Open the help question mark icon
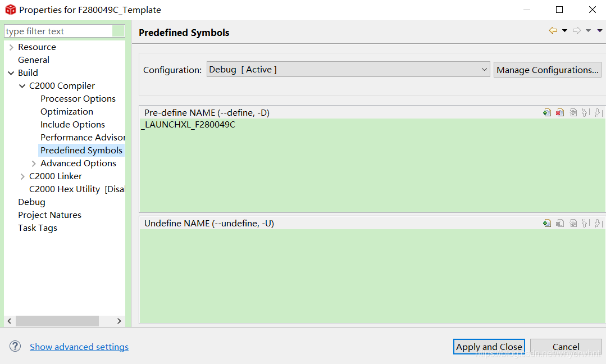The width and height of the screenshot is (606, 364). 15,346
